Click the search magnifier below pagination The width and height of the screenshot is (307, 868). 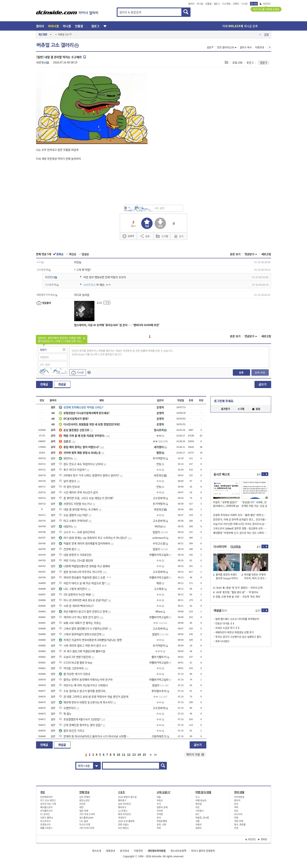(x=163, y=765)
